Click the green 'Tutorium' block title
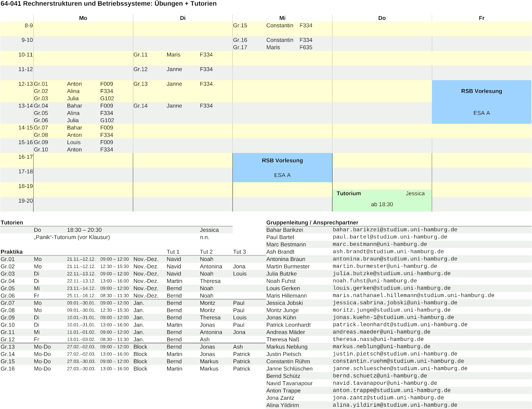532x409 pixels. pyautogui.click(x=348, y=194)
